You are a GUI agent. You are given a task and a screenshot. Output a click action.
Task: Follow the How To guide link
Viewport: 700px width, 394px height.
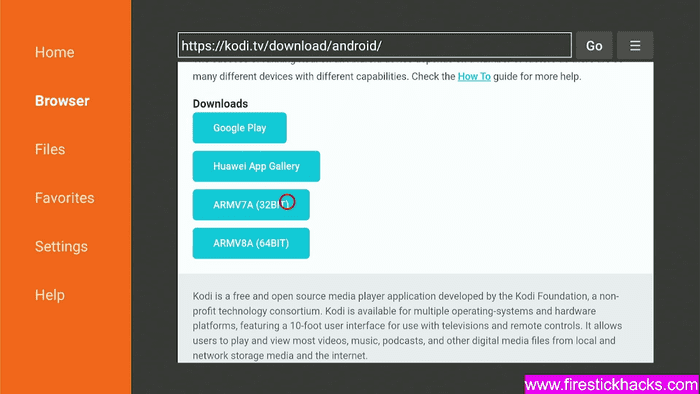[474, 76]
